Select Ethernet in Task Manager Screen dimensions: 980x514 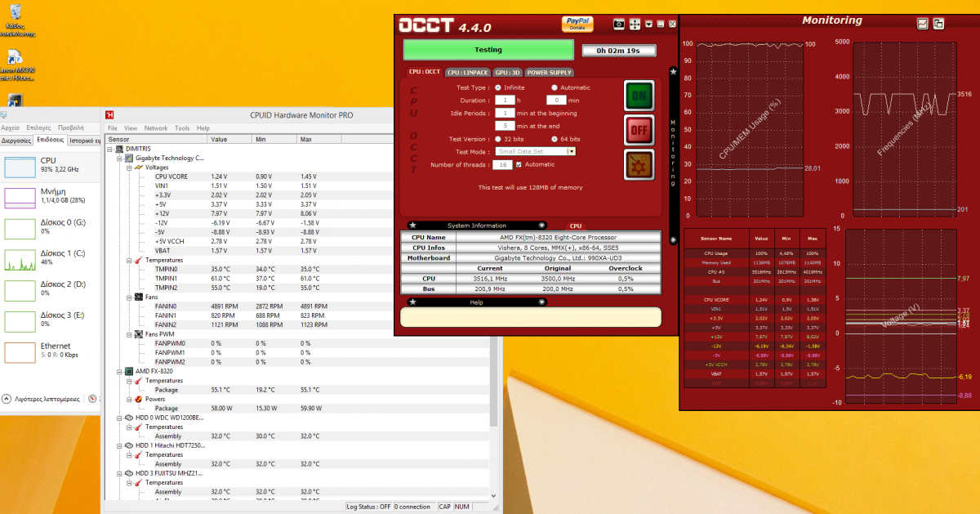click(49, 351)
